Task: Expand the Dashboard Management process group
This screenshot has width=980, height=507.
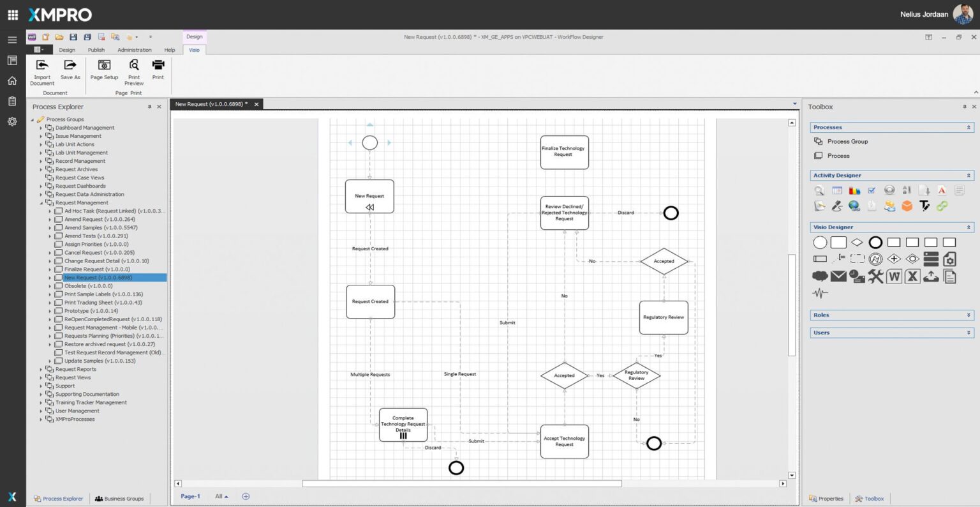Action: point(41,128)
